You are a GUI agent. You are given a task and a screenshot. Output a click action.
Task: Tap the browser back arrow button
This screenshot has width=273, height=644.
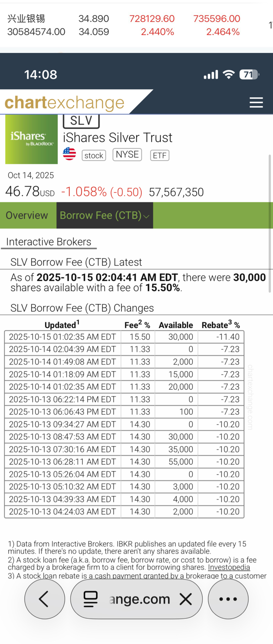coord(44,599)
